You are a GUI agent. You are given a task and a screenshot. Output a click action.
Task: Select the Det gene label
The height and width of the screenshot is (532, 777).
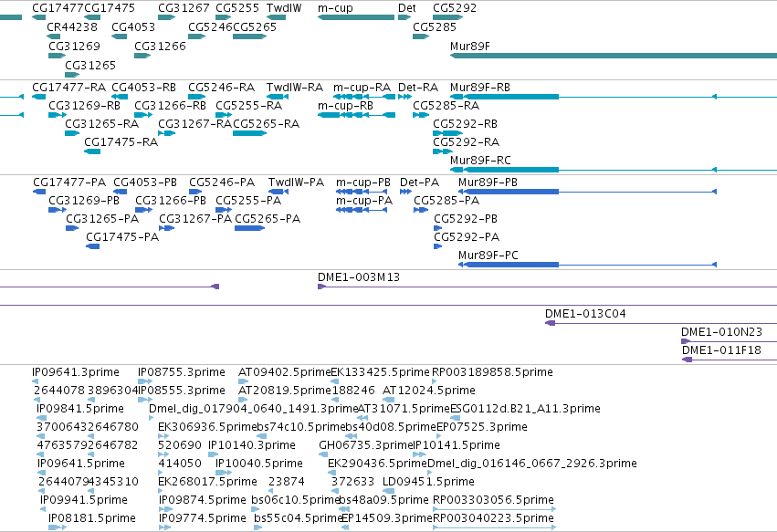[407, 8]
